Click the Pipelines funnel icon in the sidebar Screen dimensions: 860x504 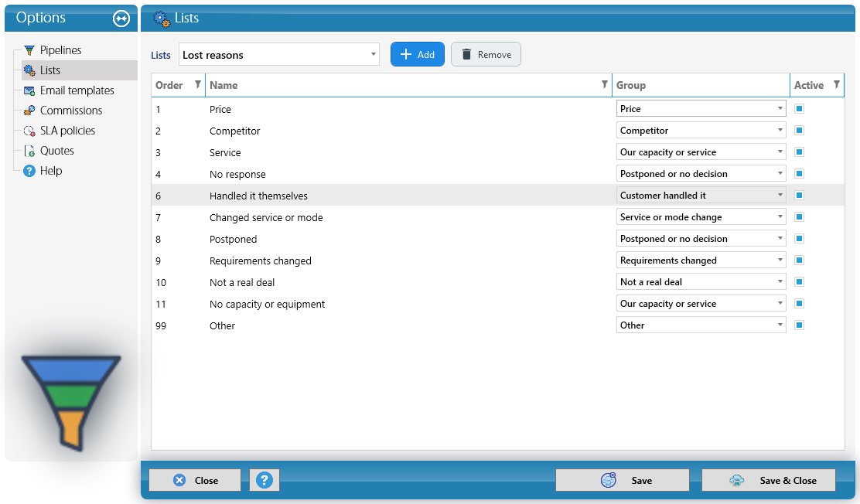click(x=29, y=50)
